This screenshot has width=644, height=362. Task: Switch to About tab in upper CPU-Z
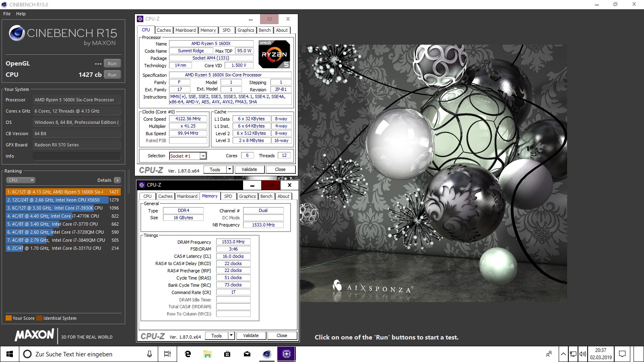[282, 30]
